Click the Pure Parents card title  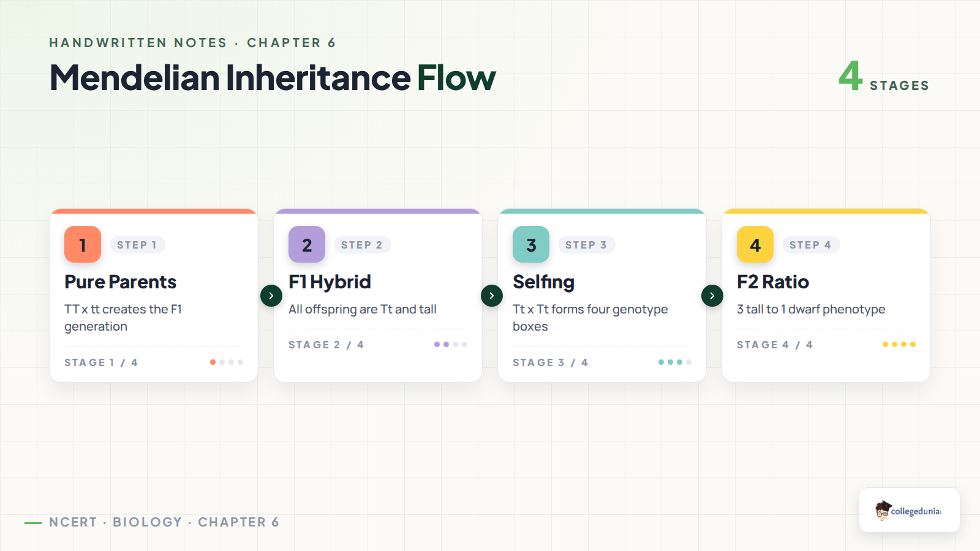click(121, 282)
